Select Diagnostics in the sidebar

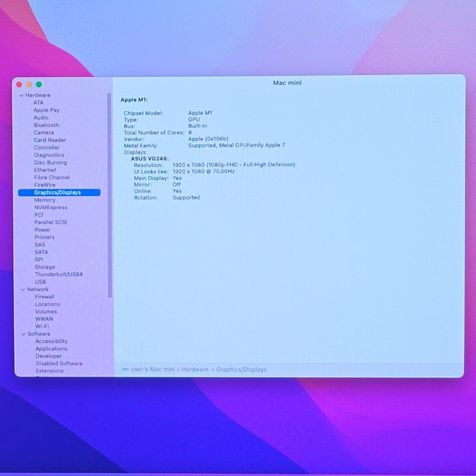coord(49,155)
